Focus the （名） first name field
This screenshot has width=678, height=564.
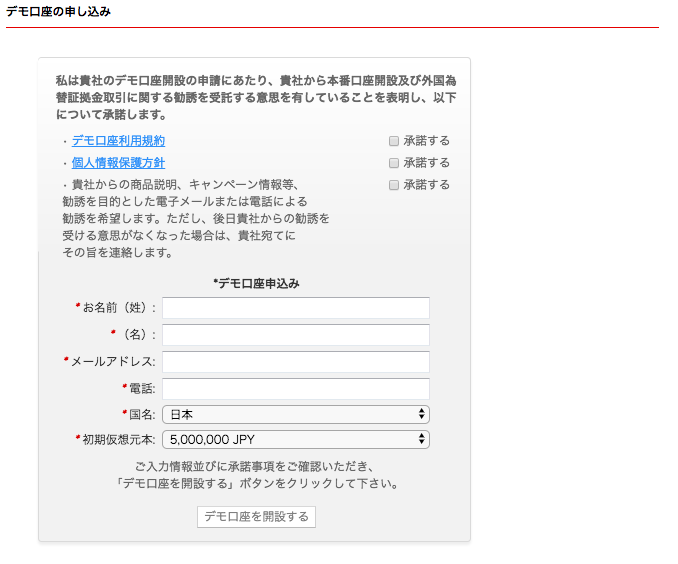[x=296, y=335]
